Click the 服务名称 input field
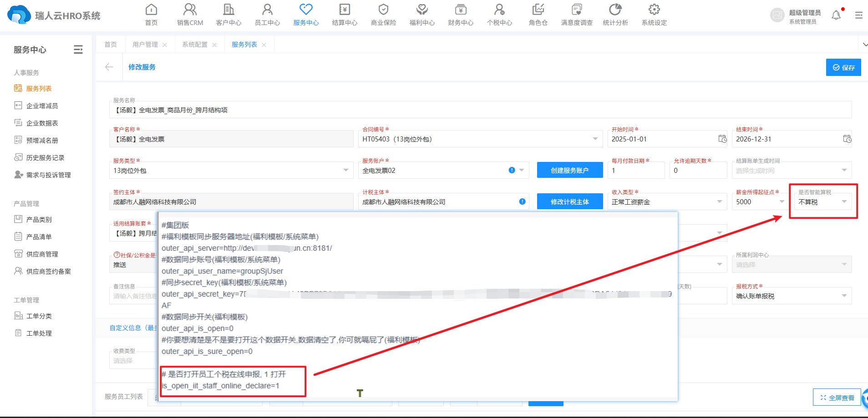868x418 pixels. [x=480, y=110]
